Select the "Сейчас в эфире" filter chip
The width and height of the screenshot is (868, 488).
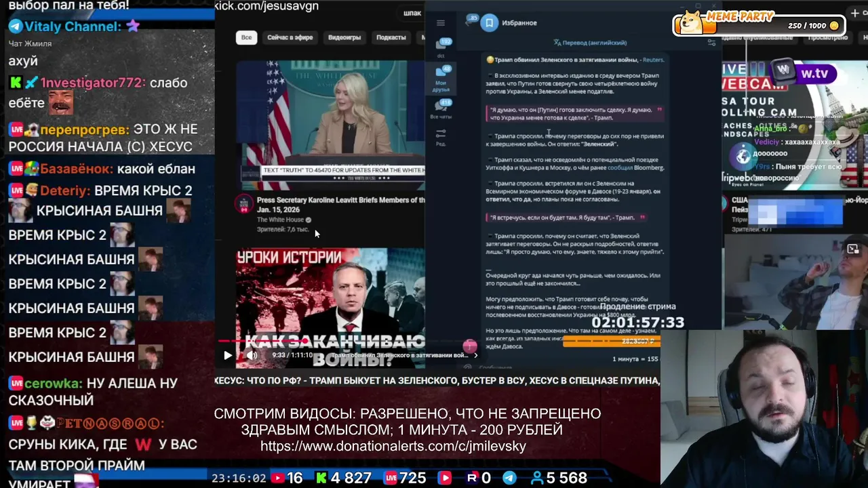pyautogui.click(x=290, y=37)
